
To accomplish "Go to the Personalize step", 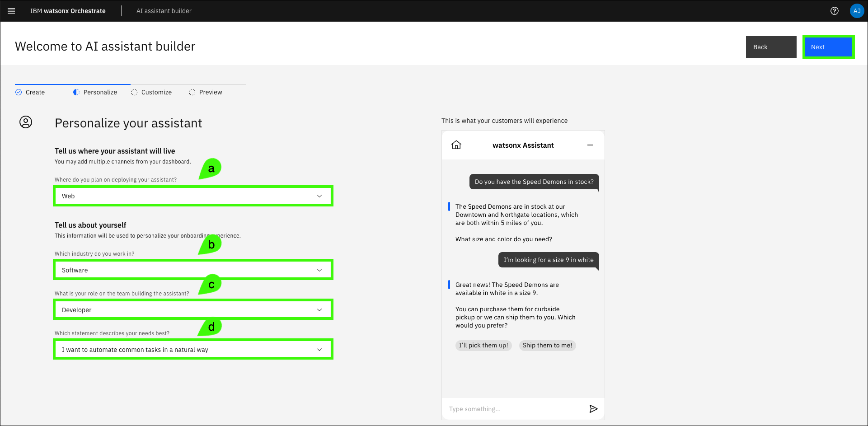I will click(x=100, y=92).
